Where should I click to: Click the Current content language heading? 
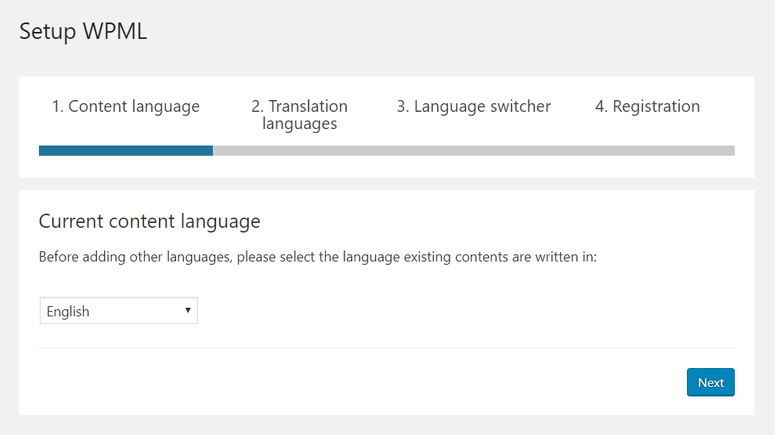pyautogui.click(x=149, y=221)
